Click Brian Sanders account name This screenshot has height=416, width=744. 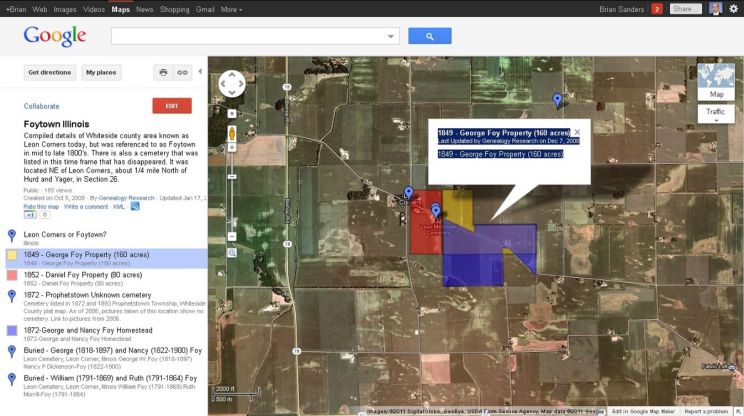tap(622, 9)
